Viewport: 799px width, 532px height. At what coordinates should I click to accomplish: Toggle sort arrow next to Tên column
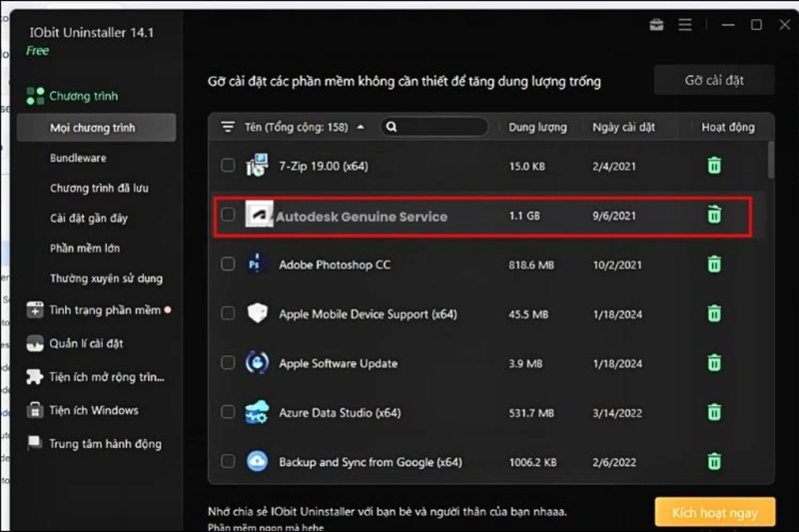361,127
